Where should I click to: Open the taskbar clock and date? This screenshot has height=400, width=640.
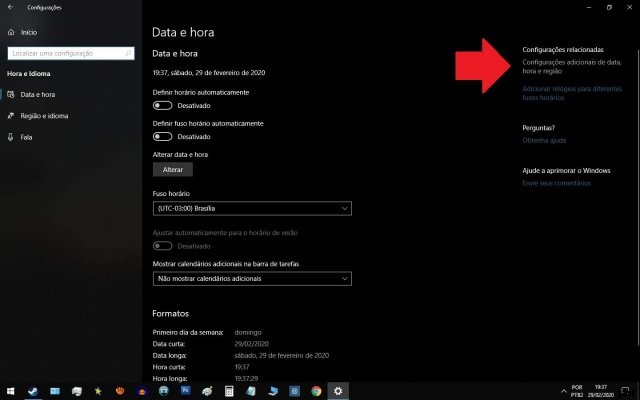[x=602, y=390]
